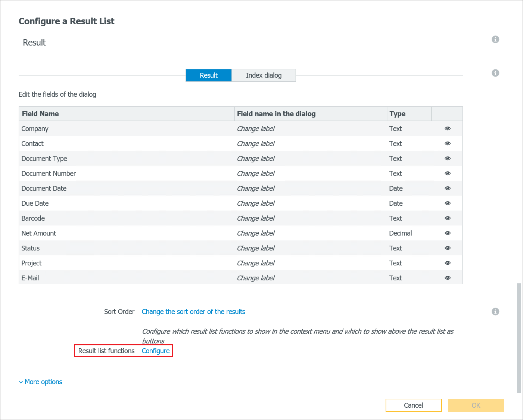
Task: Click the eye icon in the Project row
Action: coord(447,263)
